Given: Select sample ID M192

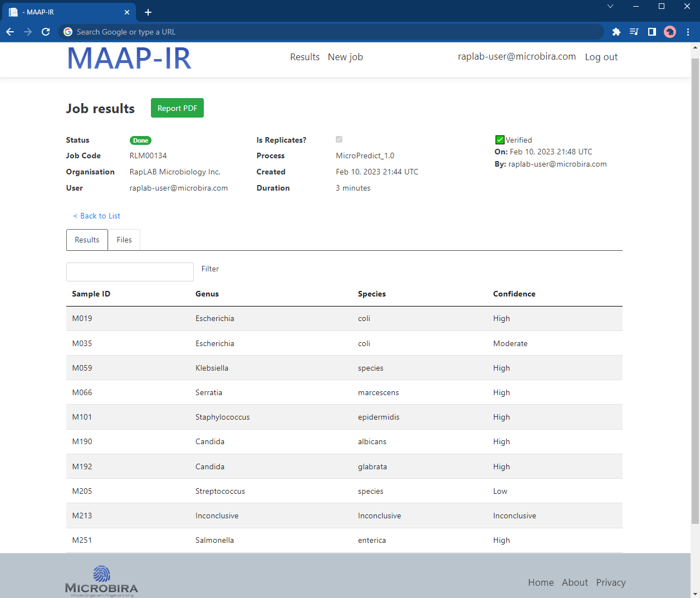Looking at the screenshot, I should [x=82, y=466].
